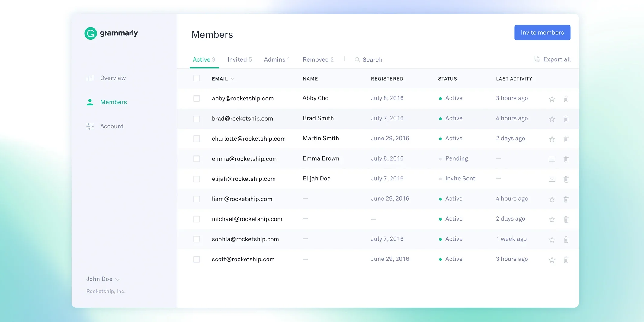The image size is (644, 322).
Task: Click the abby@rocketship.com email
Action: [243, 98]
